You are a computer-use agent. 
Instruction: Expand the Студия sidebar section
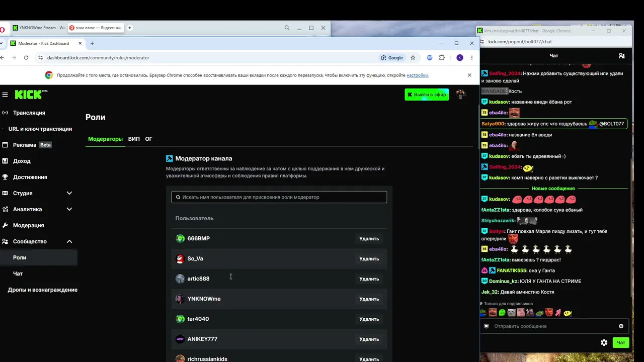pyautogui.click(x=69, y=193)
